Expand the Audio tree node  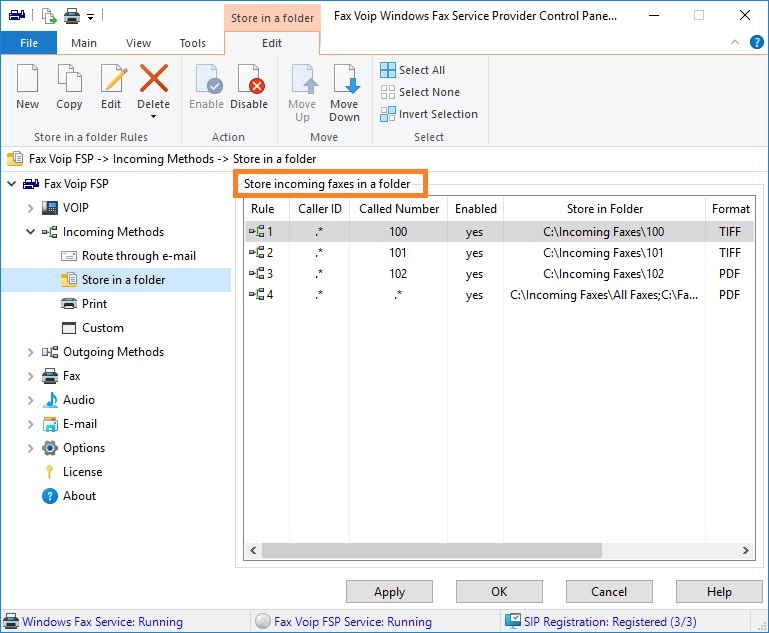coord(30,400)
